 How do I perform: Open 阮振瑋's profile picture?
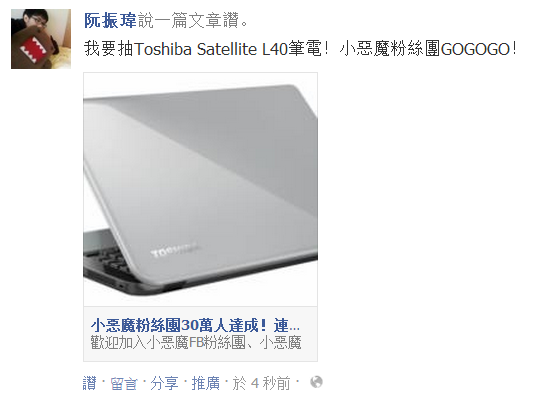click(41, 39)
